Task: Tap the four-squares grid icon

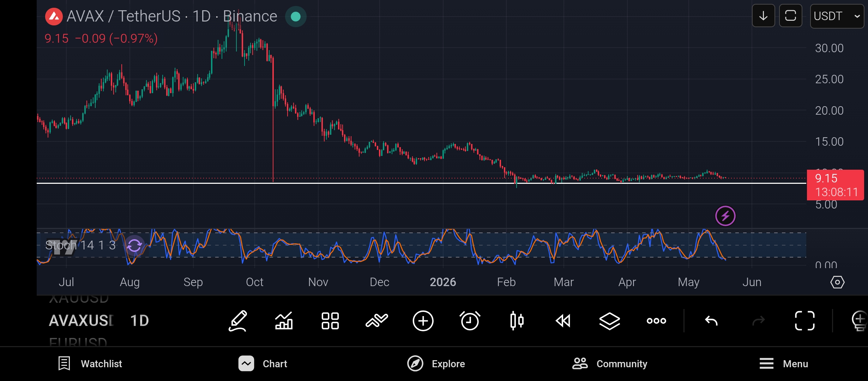Action: coord(330,321)
